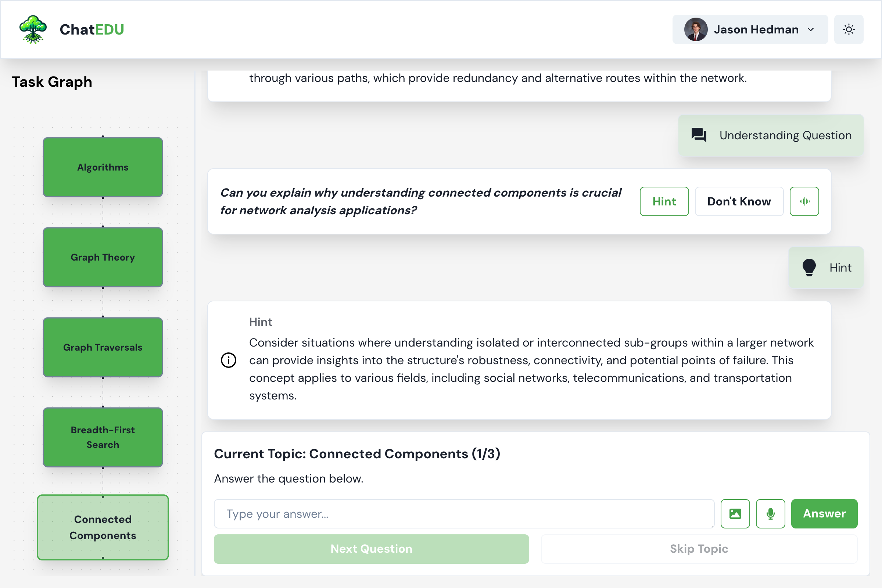Submit with the green Answer button
Screen dimensions: 882x588
[824, 513]
